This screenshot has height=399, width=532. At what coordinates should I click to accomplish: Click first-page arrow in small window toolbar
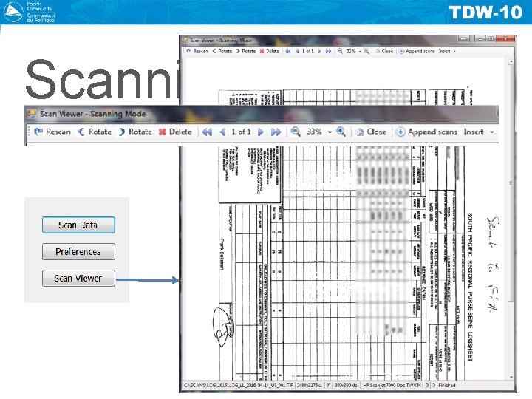pyautogui.click(x=288, y=51)
